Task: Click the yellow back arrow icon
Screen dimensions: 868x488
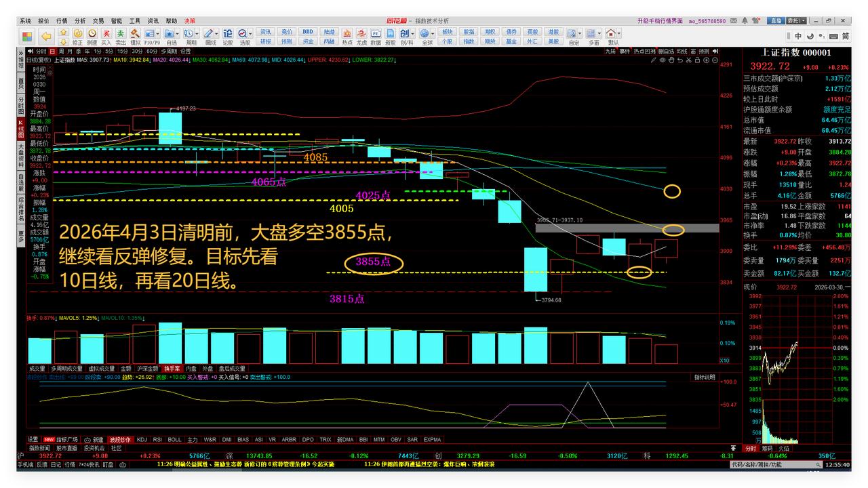Action: tap(46, 36)
